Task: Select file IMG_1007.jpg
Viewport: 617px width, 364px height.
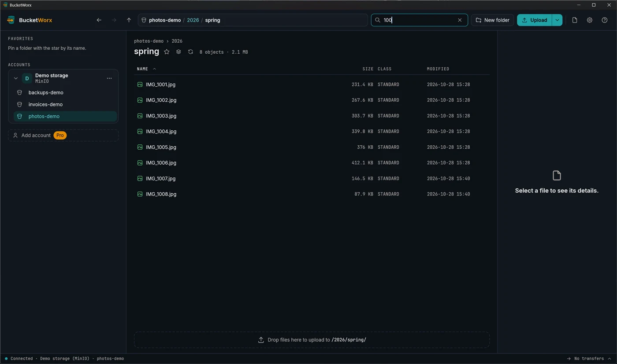Action: coord(312,179)
